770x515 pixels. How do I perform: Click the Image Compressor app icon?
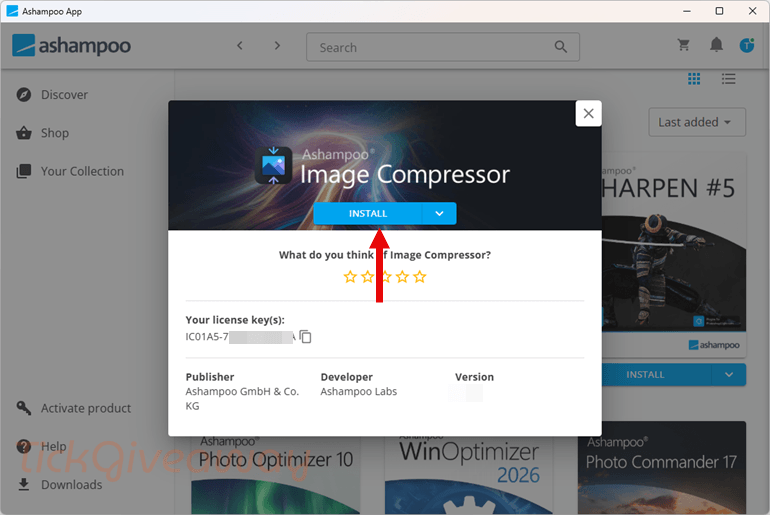point(274,165)
